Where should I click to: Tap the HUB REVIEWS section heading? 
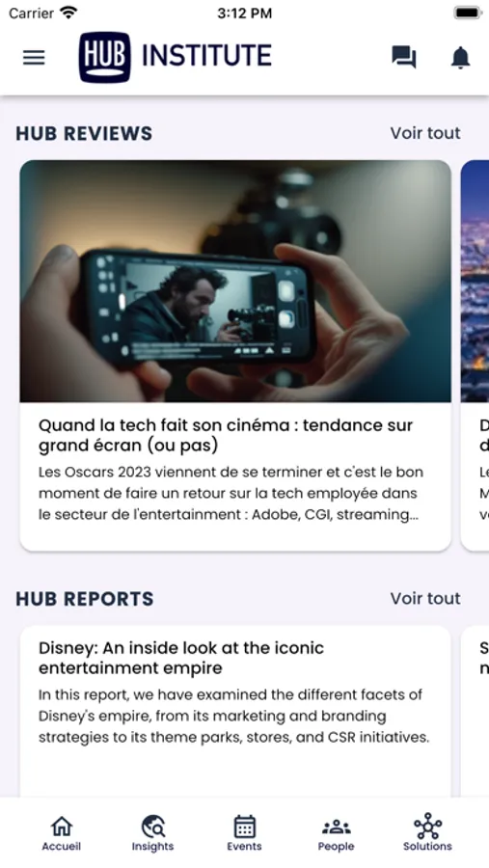point(84,133)
